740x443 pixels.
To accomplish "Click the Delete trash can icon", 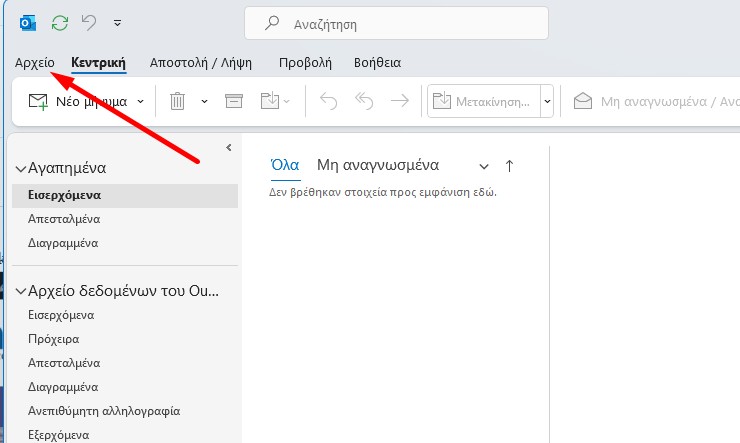I will click(x=177, y=101).
